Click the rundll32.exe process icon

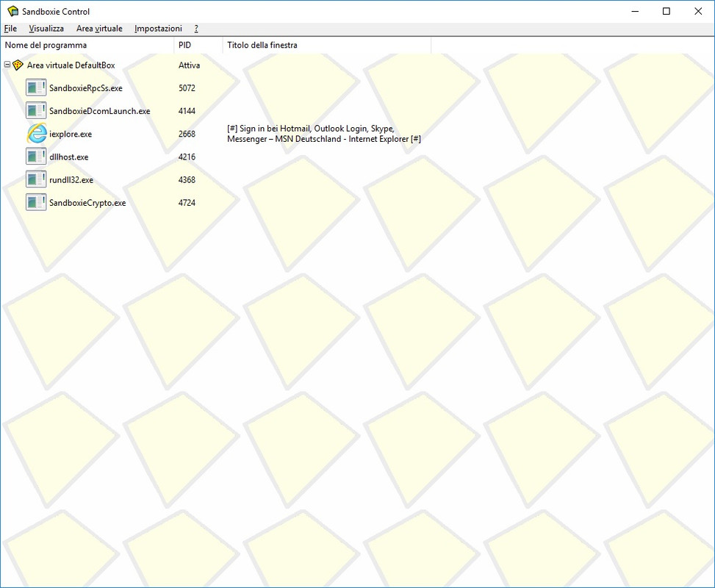point(36,179)
